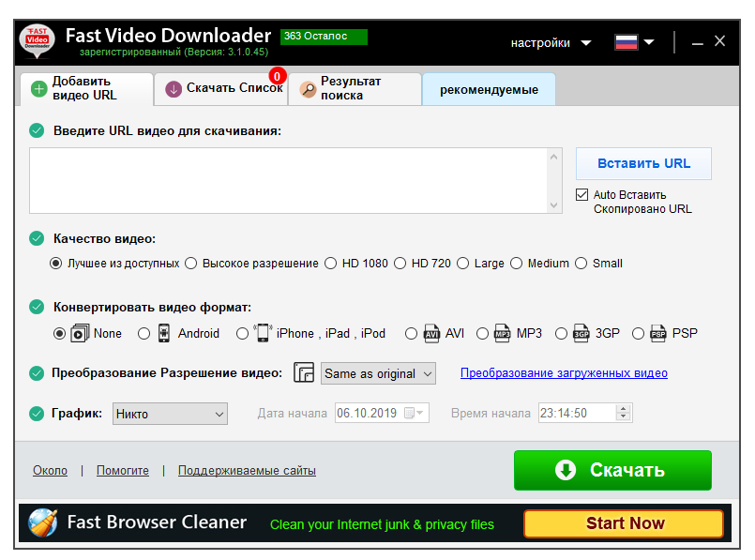Click the URL box scrollbar up arrow

tap(553, 157)
